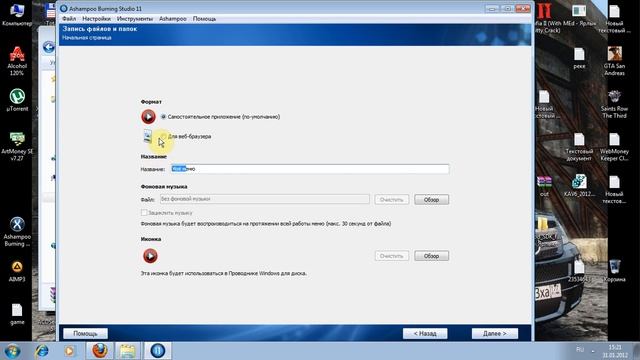This screenshot has height=360, width=640.
Task: Click into the Название text field
Action: coord(310,169)
